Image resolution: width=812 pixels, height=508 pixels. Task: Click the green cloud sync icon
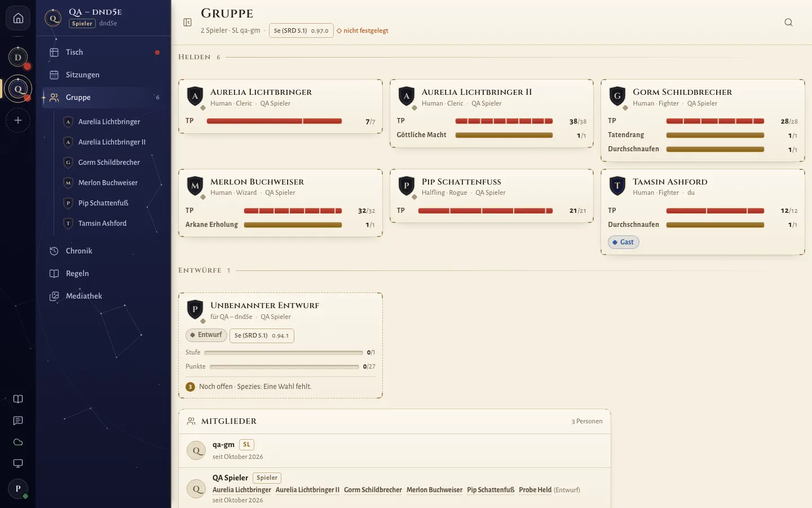(18, 442)
